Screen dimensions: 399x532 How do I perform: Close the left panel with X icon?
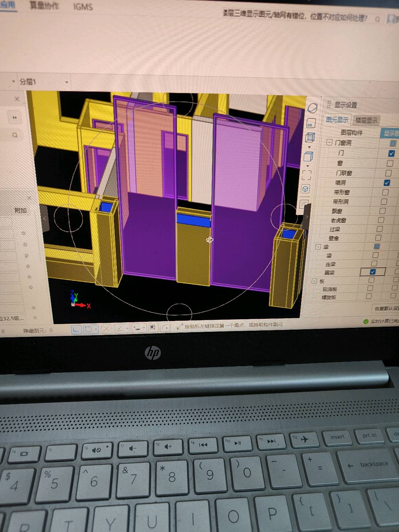(17, 99)
